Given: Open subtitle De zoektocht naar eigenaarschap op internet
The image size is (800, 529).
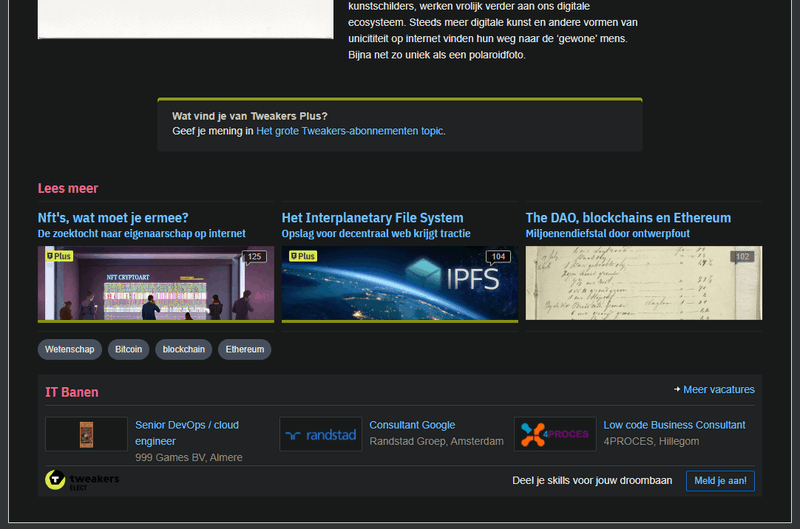Looking at the screenshot, I should coord(141,234).
